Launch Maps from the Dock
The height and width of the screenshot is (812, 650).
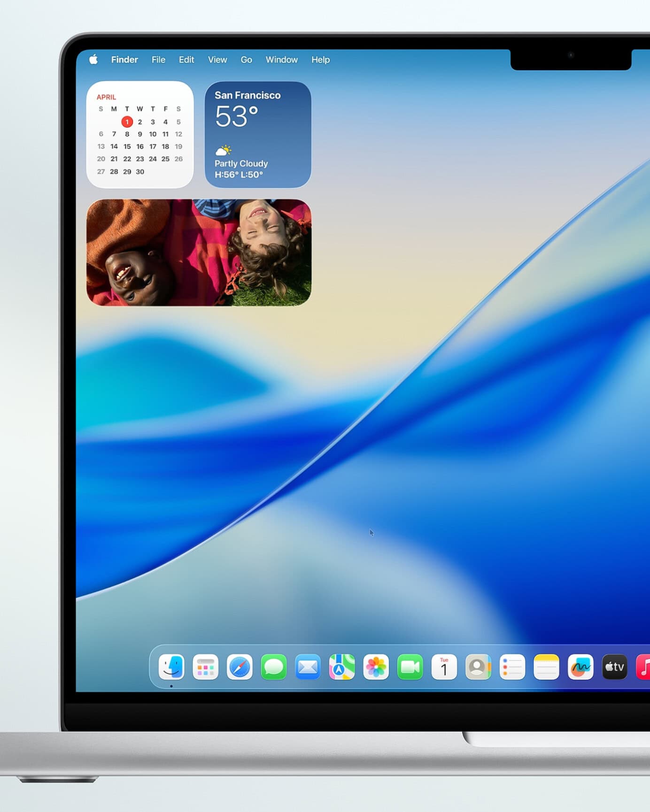342,666
